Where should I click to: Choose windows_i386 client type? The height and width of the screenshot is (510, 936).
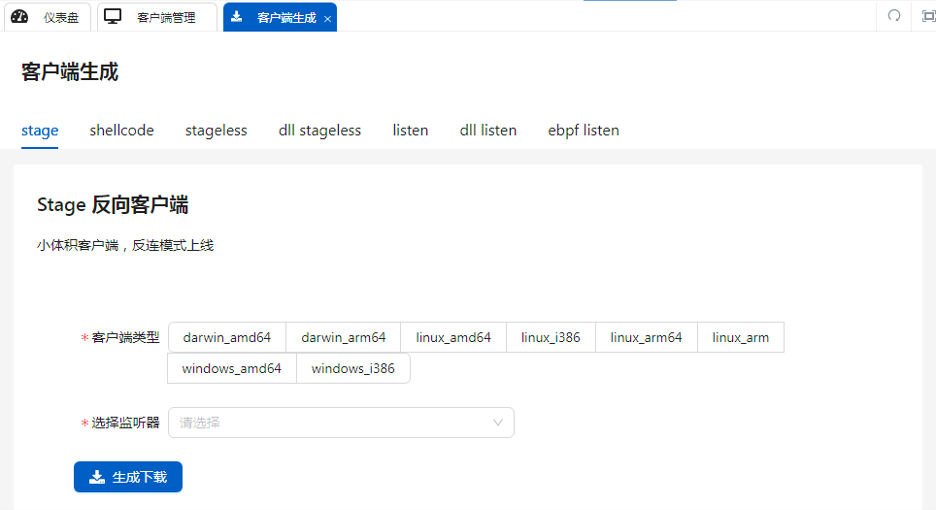click(353, 368)
